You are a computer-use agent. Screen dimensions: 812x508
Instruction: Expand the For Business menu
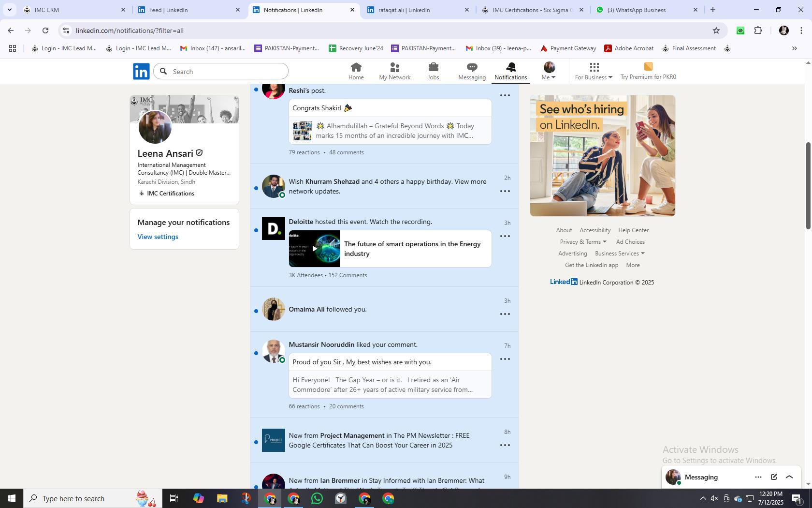point(594,71)
